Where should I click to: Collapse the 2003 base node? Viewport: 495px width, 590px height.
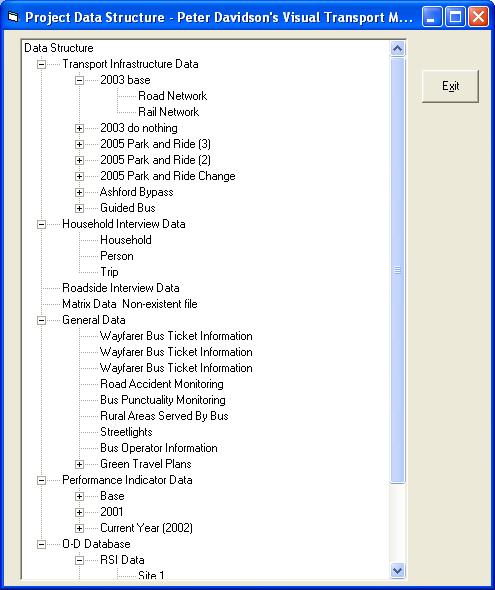[x=79, y=80]
